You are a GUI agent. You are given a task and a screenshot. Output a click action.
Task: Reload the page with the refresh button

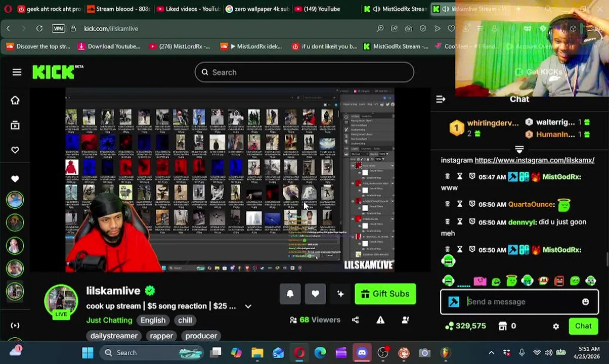pyautogui.click(x=39, y=29)
